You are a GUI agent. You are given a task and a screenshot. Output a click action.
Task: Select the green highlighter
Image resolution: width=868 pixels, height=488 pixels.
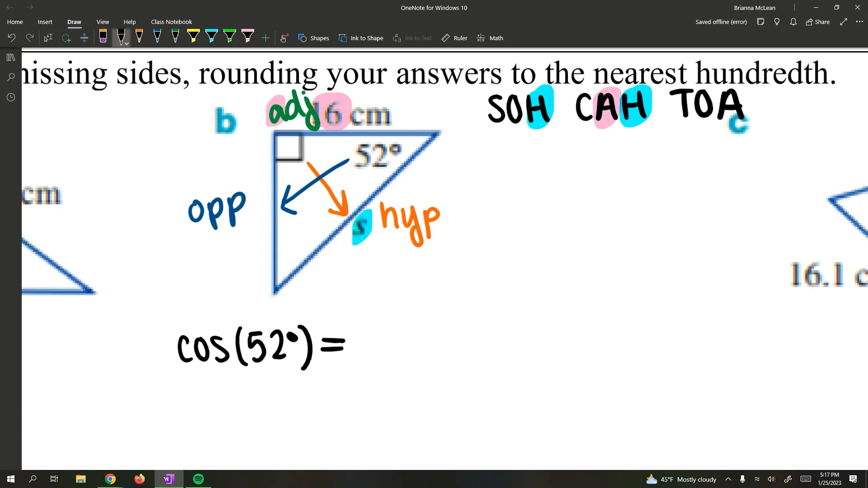tap(230, 36)
